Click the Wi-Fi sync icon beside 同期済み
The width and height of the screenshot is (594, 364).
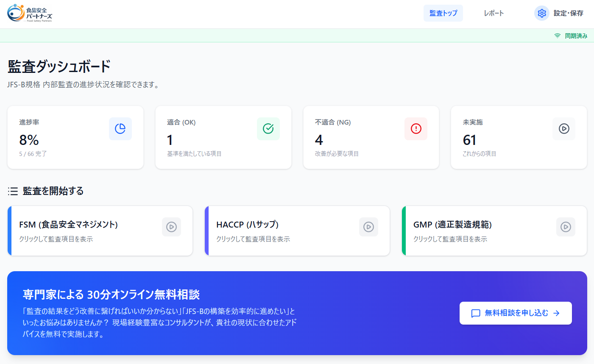[x=557, y=36]
